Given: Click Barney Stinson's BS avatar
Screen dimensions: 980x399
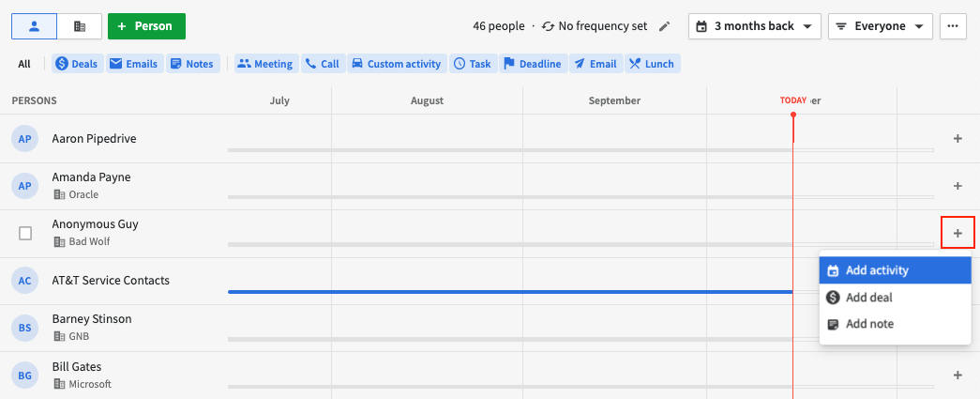Looking at the screenshot, I should (x=25, y=328).
